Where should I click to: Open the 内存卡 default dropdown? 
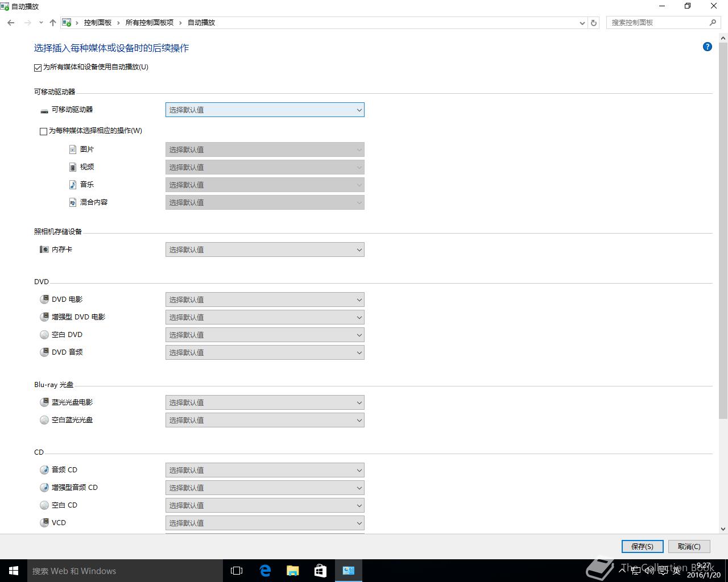(265, 250)
